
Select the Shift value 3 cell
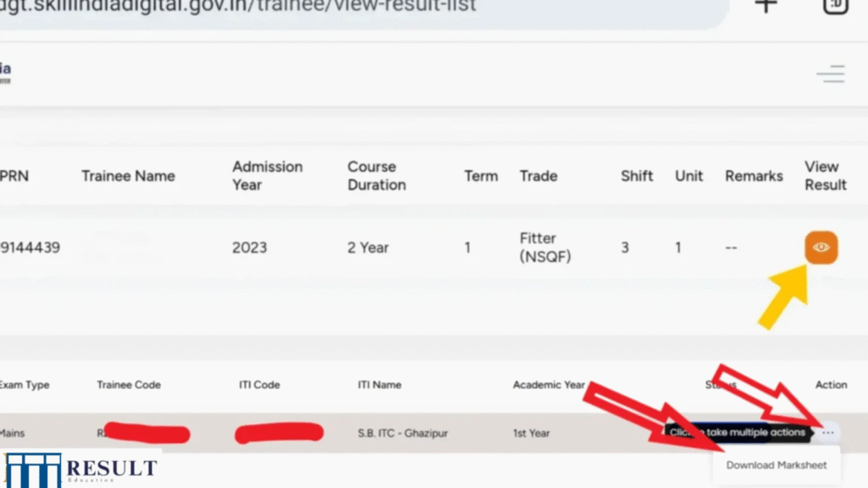tap(625, 247)
